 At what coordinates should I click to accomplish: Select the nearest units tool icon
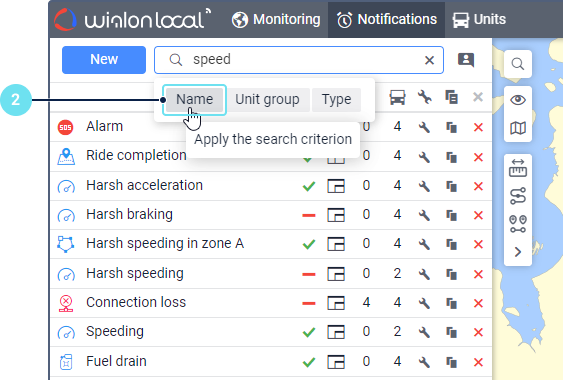tap(518, 224)
